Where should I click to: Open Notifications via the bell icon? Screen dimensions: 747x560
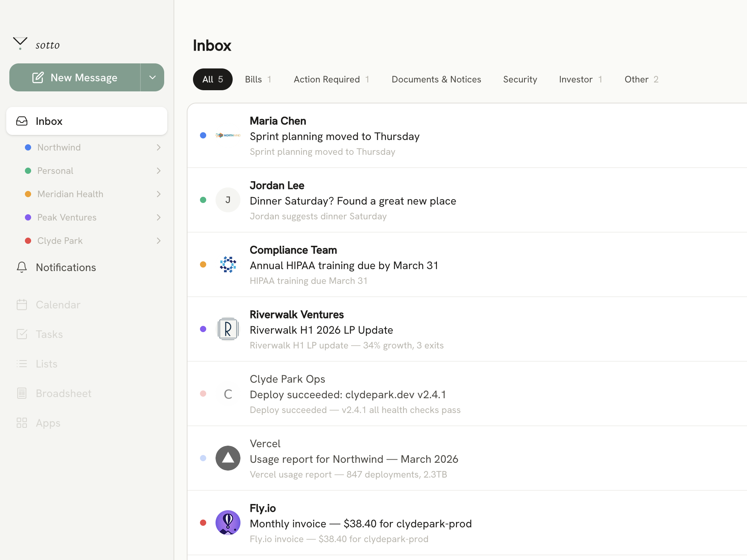pyautogui.click(x=22, y=267)
